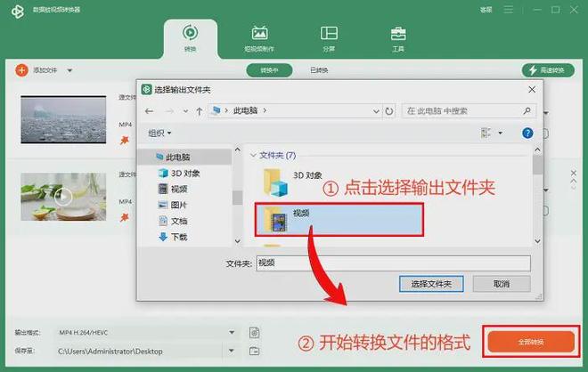Close the select output folder dialog

(x=532, y=90)
